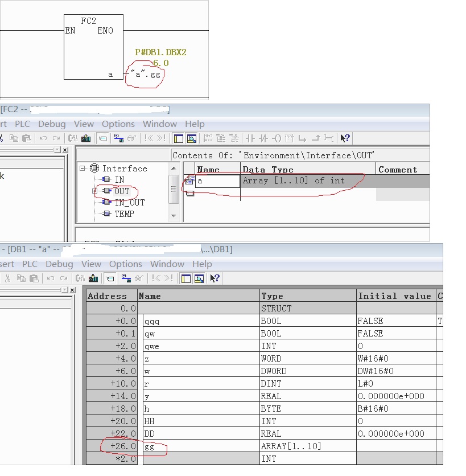The width and height of the screenshot is (466, 476).
Task: Click scroll-up arrow of Interface tree scrollbar
Action: point(174,169)
